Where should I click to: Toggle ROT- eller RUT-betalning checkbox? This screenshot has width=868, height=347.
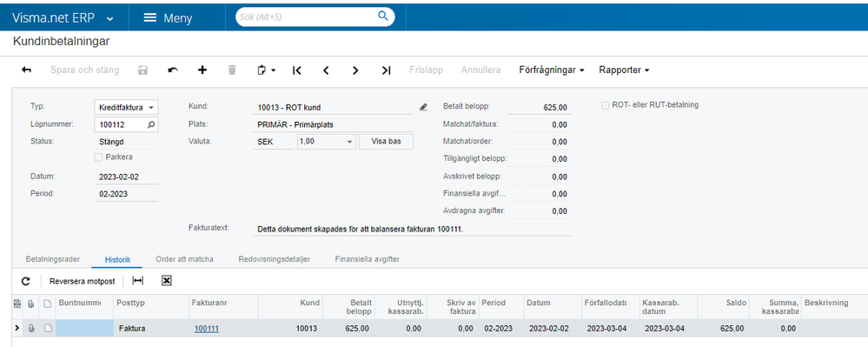click(605, 105)
